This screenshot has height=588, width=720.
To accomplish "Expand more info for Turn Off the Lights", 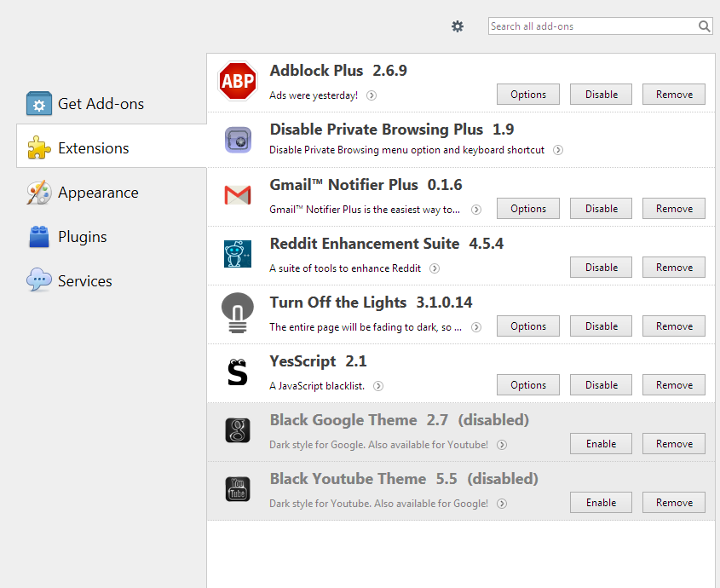I will pos(476,327).
